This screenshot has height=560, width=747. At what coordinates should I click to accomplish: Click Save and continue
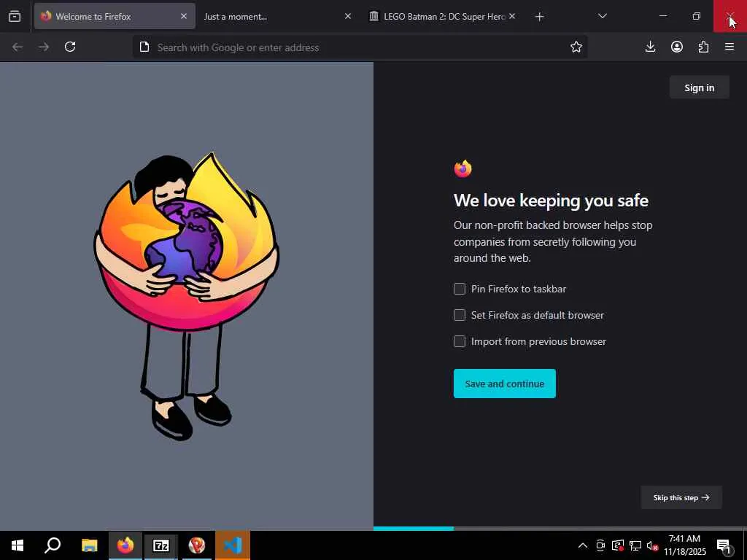click(505, 384)
